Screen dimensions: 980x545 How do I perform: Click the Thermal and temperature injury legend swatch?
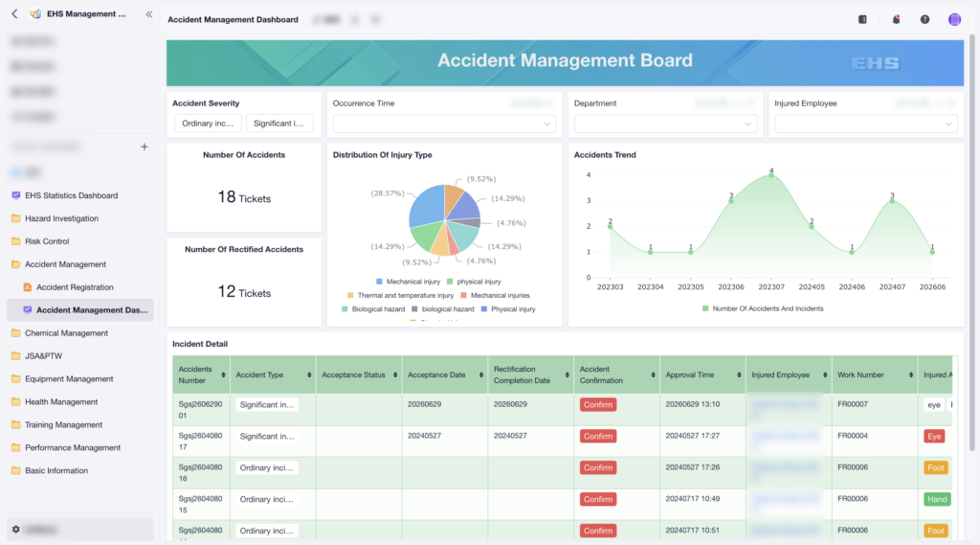pos(350,295)
